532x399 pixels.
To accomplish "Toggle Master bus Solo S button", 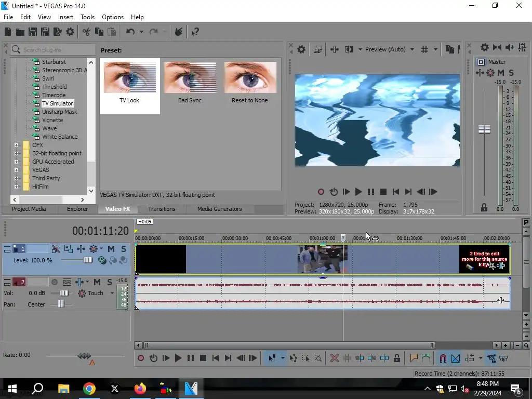I will tap(511, 73).
